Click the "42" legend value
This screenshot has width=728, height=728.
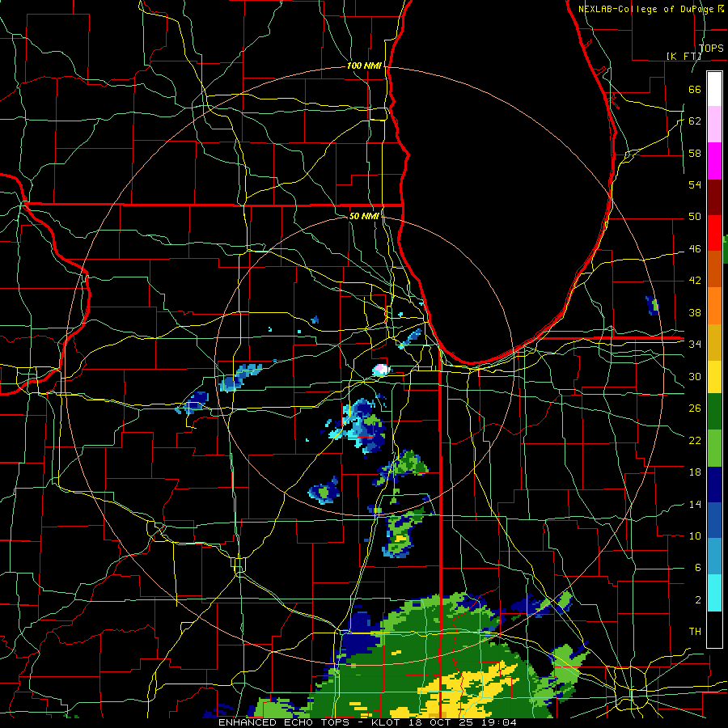[695, 281]
